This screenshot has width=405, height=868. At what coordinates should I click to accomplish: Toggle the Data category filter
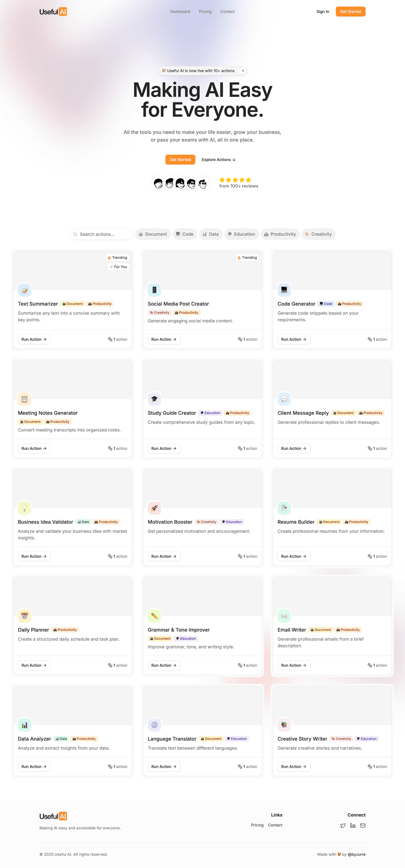point(211,234)
